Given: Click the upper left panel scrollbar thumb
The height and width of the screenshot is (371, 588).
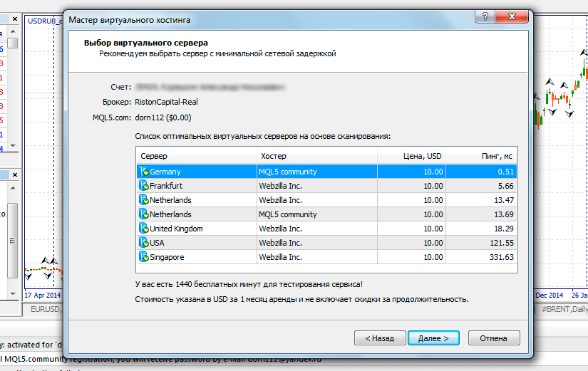Looking at the screenshot, I should tap(13, 43).
